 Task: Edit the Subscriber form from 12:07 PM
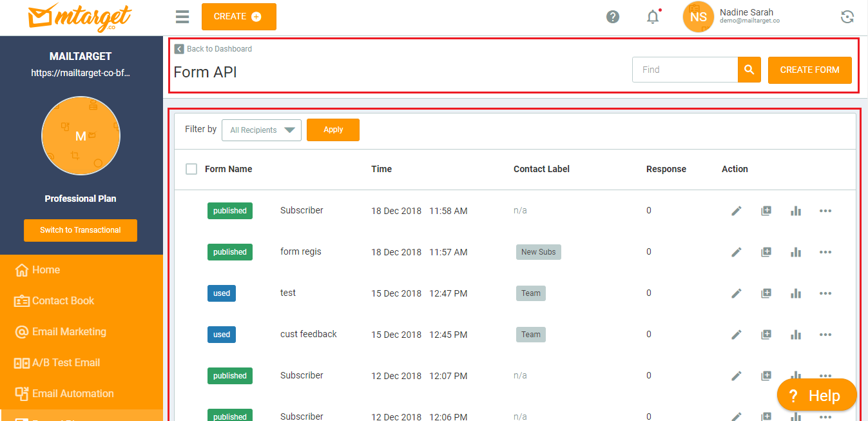click(737, 376)
